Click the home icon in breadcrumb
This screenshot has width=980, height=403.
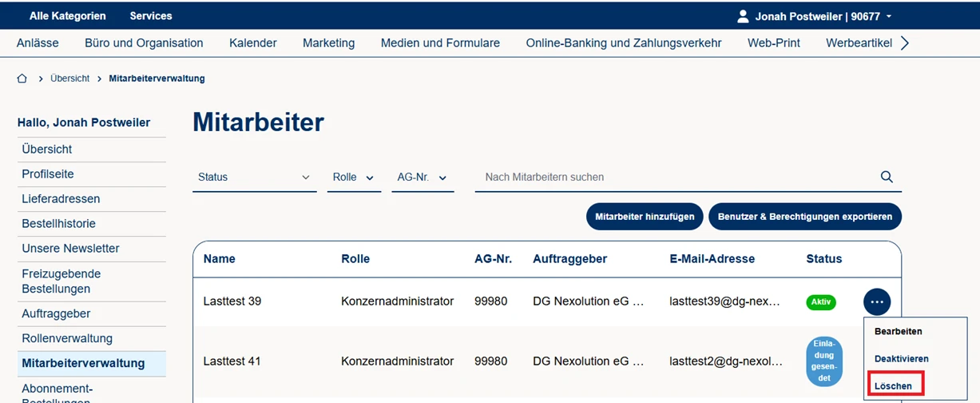pyautogui.click(x=22, y=78)
